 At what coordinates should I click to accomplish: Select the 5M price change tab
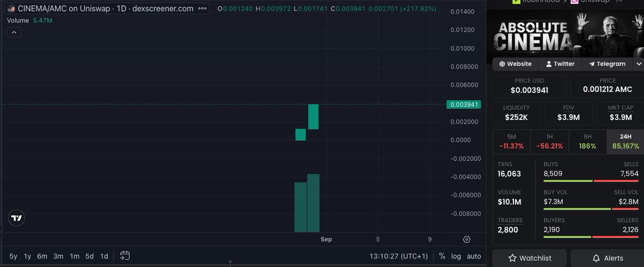point(511,142)
